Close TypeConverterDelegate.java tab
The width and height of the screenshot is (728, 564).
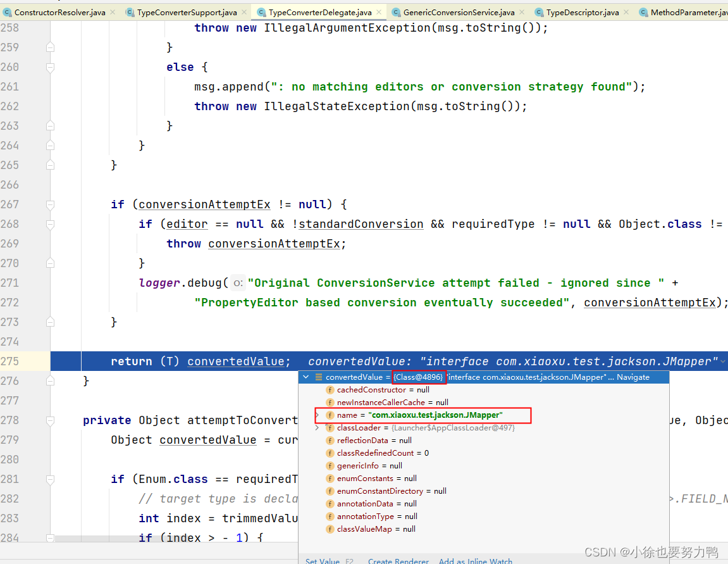[x=379, y=13]
